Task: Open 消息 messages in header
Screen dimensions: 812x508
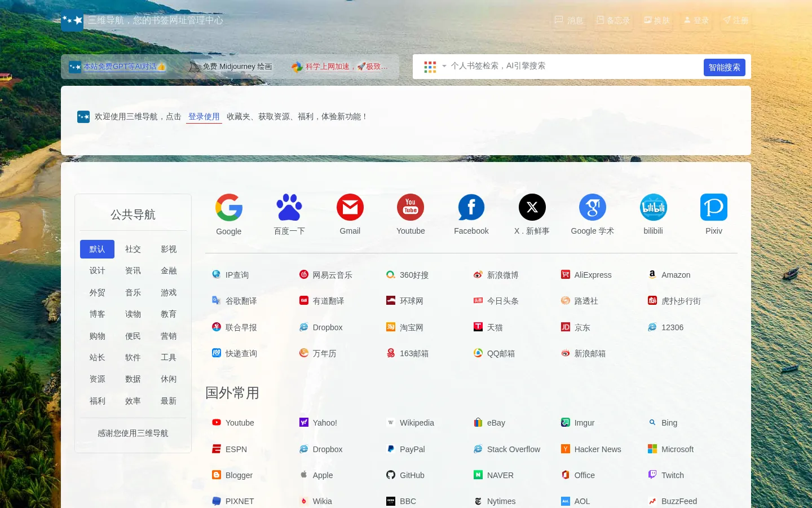Action: coord(569,20)
